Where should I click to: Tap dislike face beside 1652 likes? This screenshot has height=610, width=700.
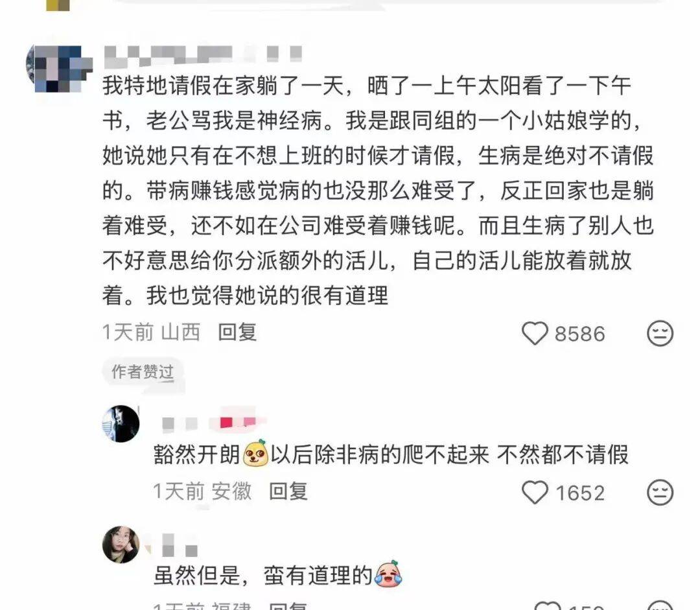[x=660, y=493]
